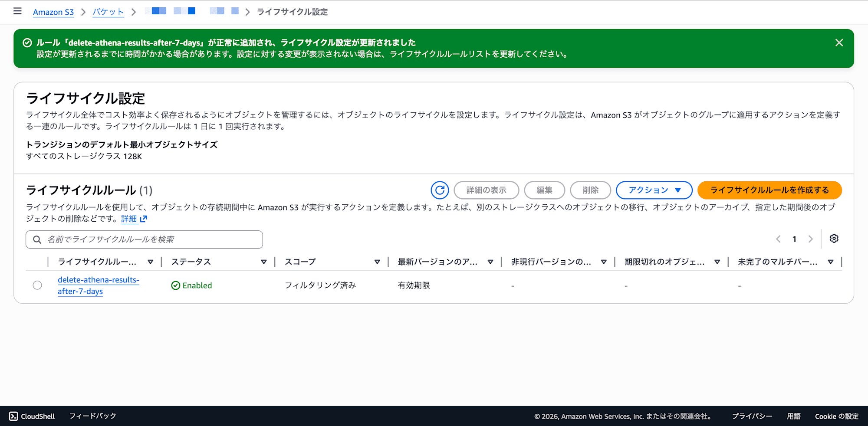Go to Amazon S3 breadcrumb
Viewport: 868px width, 426px height.
point(53,12)
